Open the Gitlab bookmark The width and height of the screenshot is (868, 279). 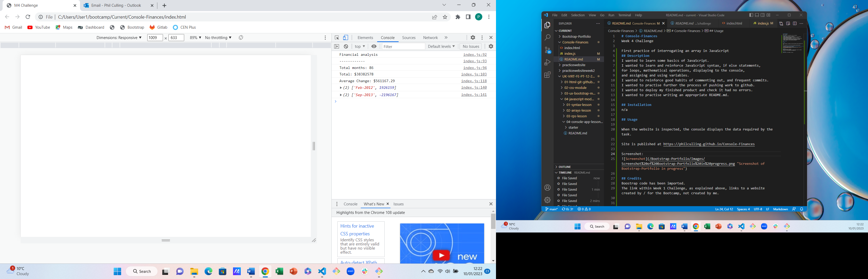click(x=158, y=27)
